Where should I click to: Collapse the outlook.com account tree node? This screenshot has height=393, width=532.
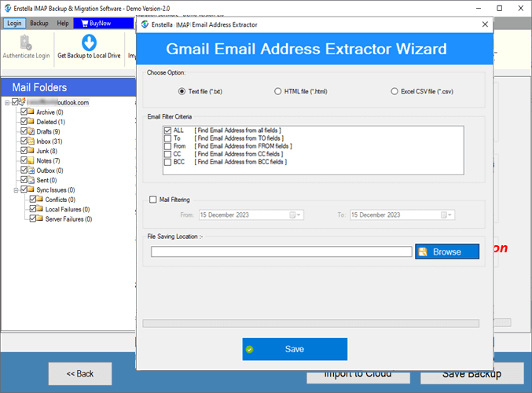7,102
